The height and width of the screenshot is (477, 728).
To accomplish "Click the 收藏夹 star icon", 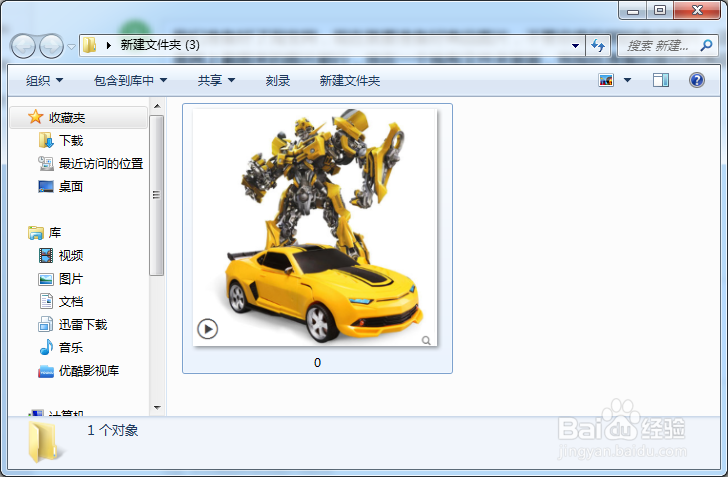I will (35, 117).
